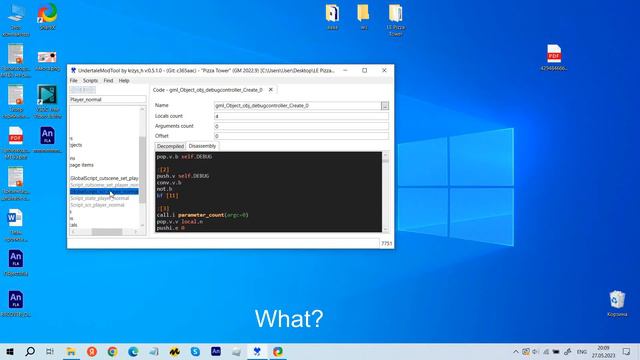The width and height of the screenshot is (640, 360).
Task: Click the 'bf [11]' line in code
Action: pos(168,196)
